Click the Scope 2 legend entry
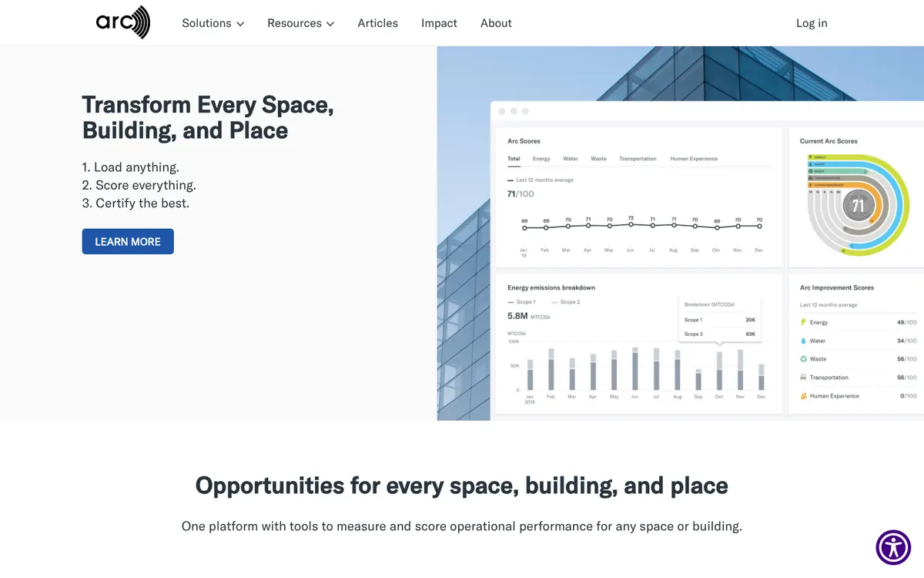Image resolution: width=924 pixels, height=578 pixels. 566,302
